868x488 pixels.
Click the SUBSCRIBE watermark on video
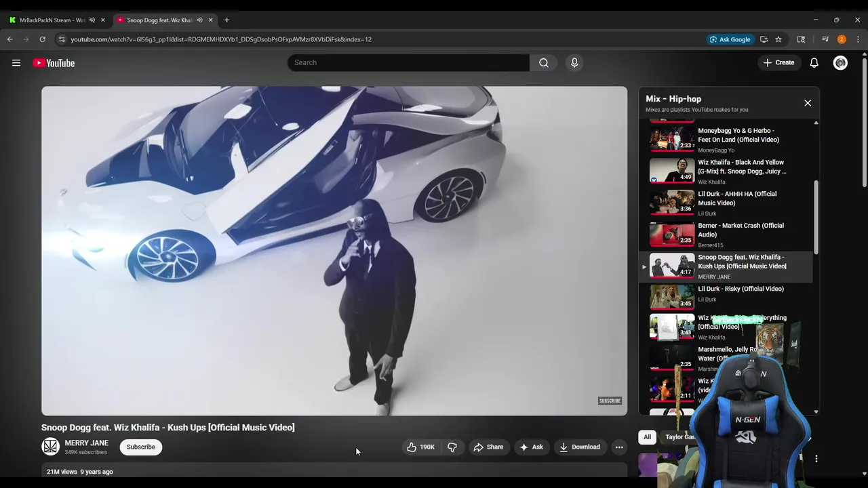[610, 401]
